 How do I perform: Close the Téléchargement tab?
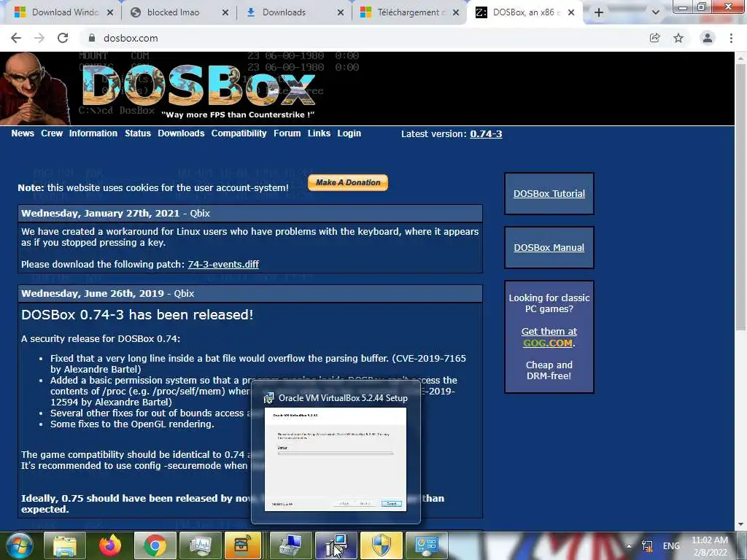(456, 12)
